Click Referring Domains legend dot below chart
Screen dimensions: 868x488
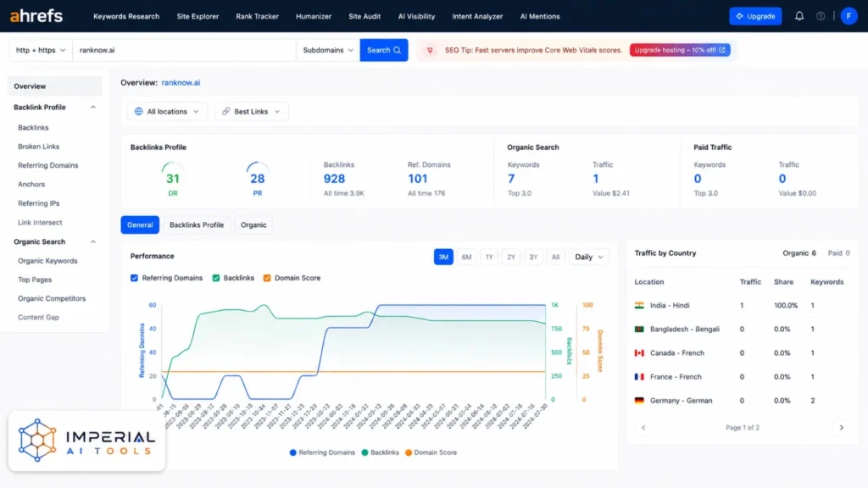[x=292, y=452]
